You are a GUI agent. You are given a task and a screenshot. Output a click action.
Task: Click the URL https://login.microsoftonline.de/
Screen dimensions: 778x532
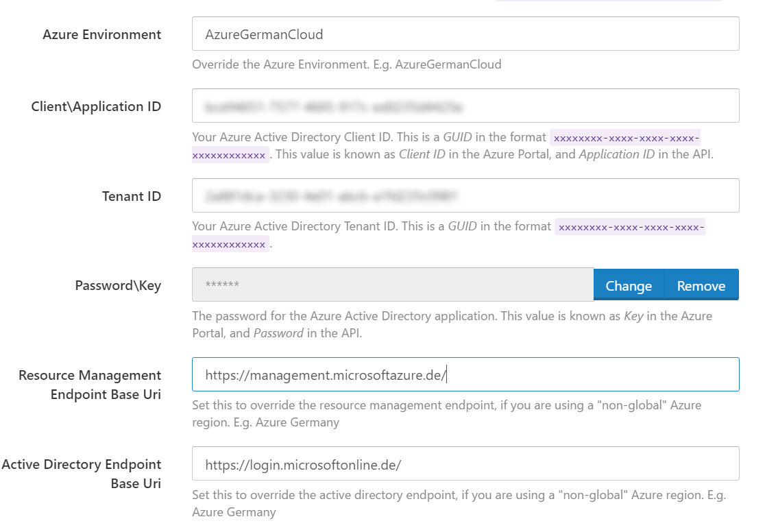click(302, 463)
